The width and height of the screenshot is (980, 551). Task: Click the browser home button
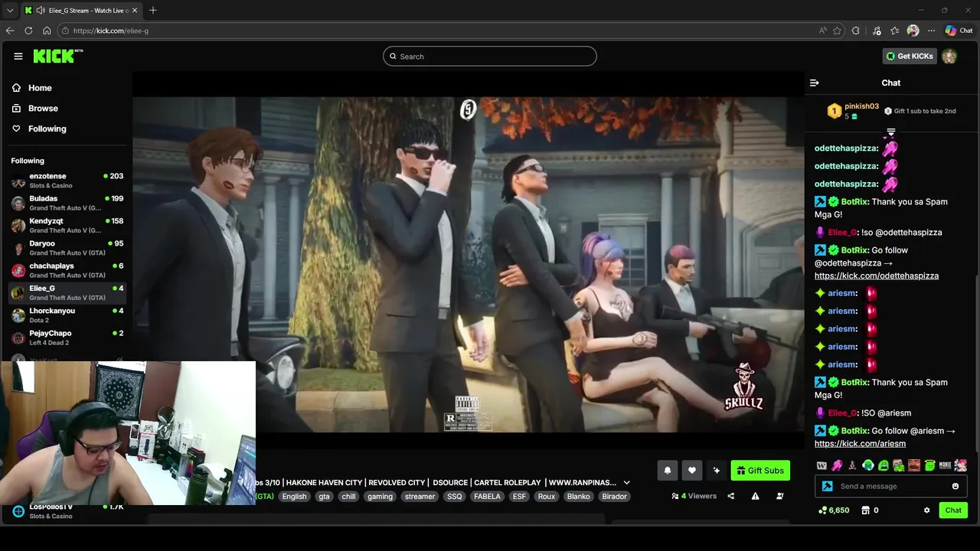tap(47, 31)
